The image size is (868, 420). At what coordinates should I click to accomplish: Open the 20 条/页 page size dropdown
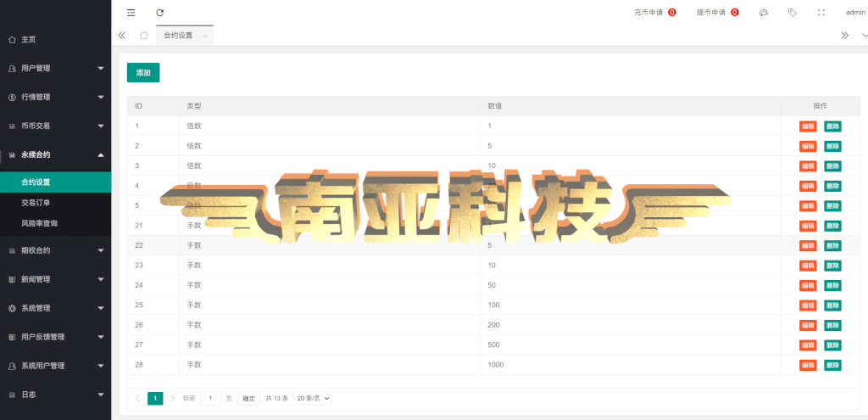[x=313, y=399]
